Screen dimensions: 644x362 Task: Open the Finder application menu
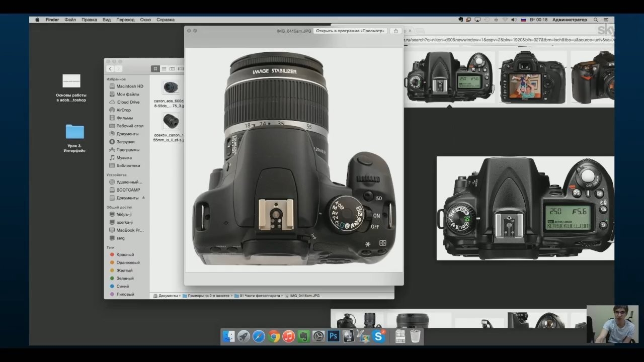click(52, 20)
